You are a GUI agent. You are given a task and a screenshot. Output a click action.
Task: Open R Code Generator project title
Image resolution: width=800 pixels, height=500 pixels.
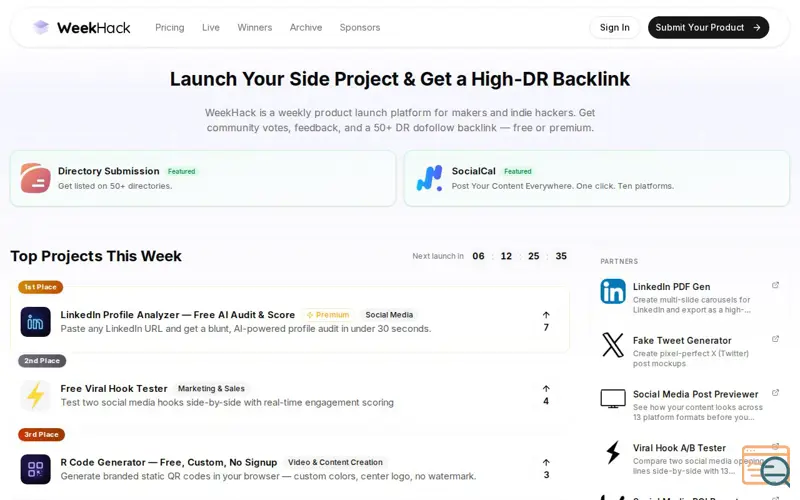(x=168, y=462)
